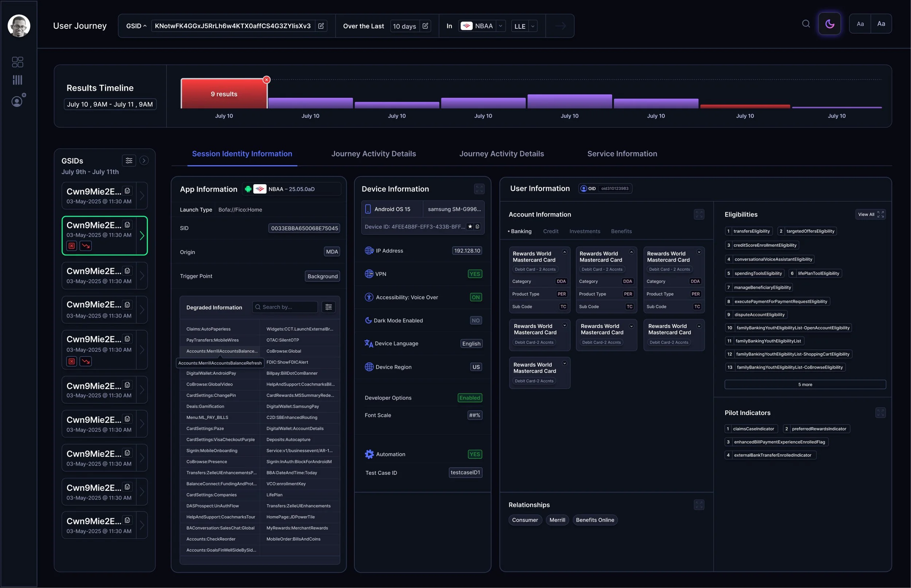The image size is (911, 588).
Task: Edit the GSID value pencil icon
Action: [x=321, y=26]
